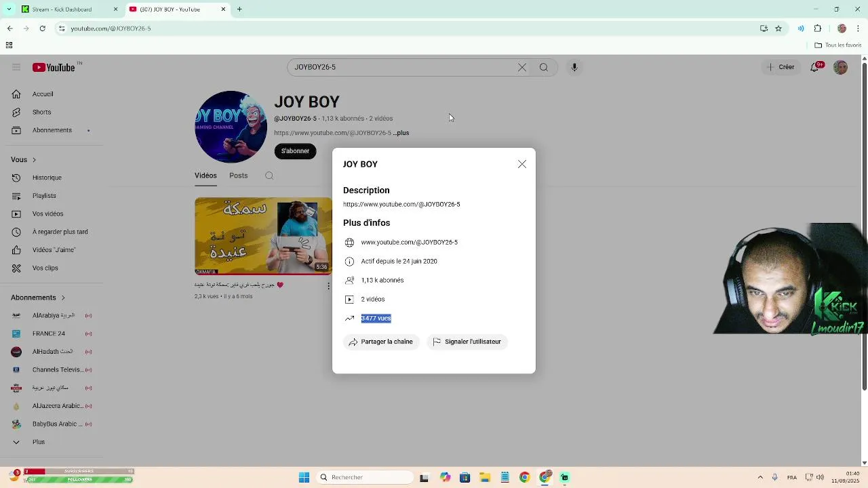Go back in browser history
Viewport: 868px width, 488px height.
tap(9, 28)
